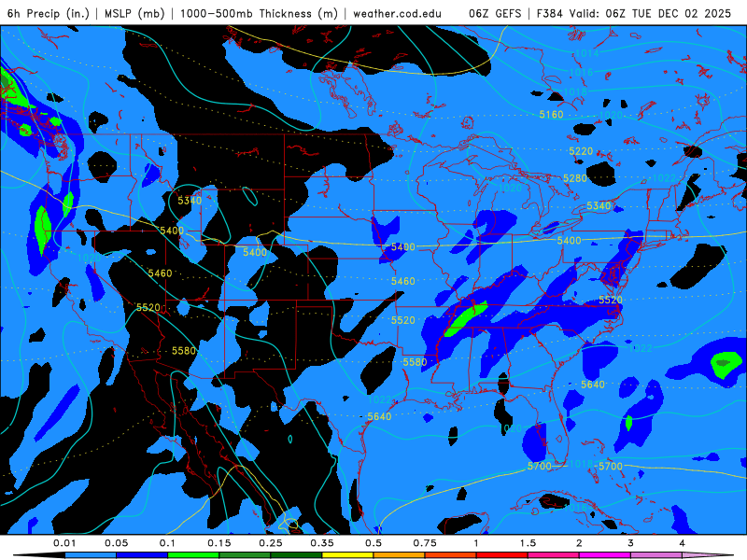The image size is (747, 560).
Task: Click the 'MSLP (mb)' header label
Action: pyautogui.click(x=134, y=13)
